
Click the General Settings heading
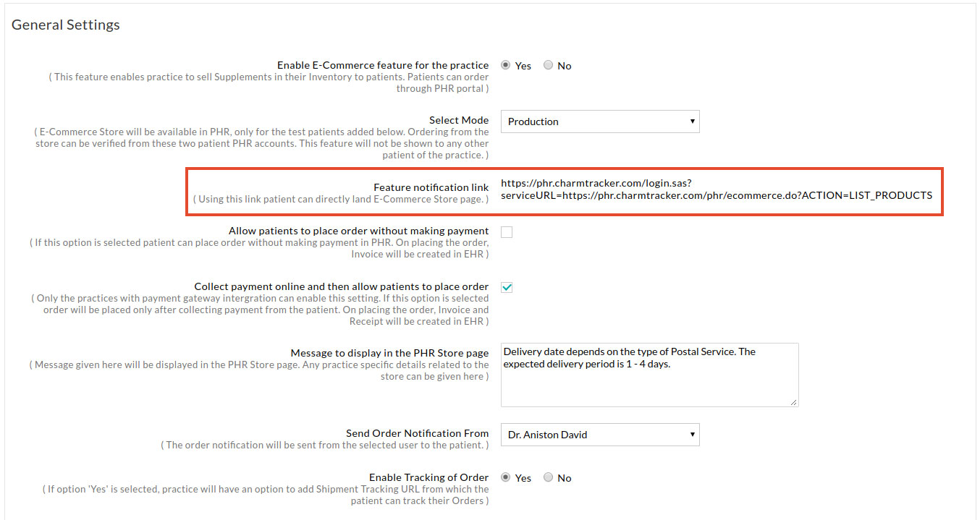(65, 24)
